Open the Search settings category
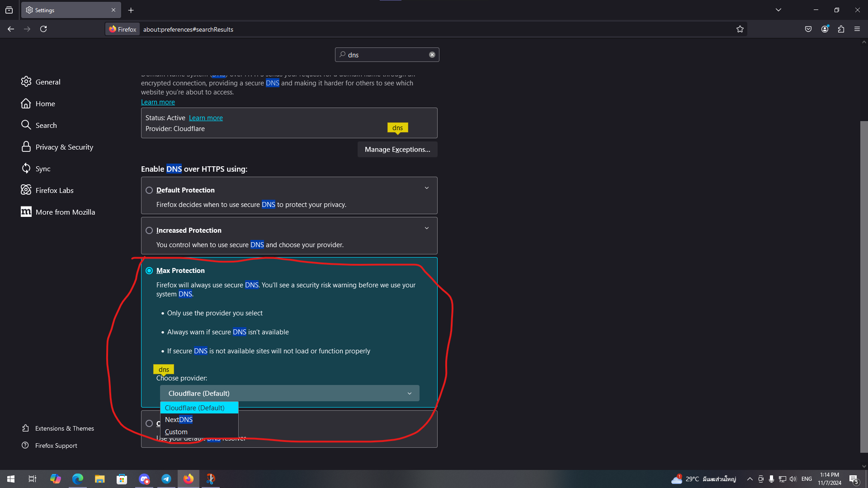Viewport: 868px width, 488px height. click(39, 125)
